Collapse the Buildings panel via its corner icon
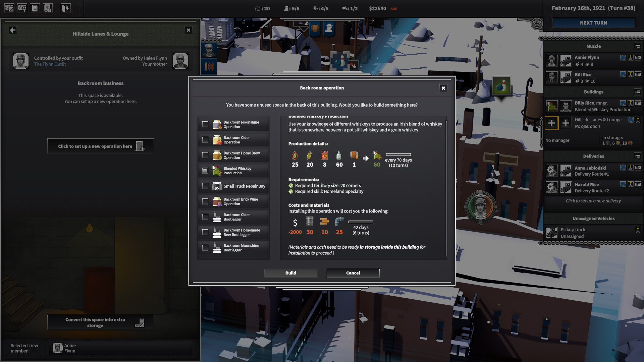644x362 pixels. click(637, 92)
